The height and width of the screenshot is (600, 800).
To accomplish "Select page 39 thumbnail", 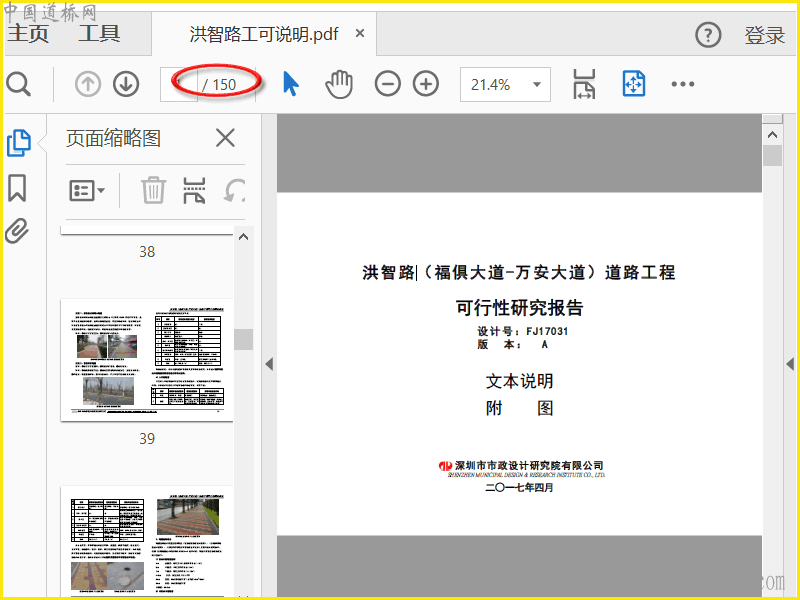I will [x=147, y=360].
